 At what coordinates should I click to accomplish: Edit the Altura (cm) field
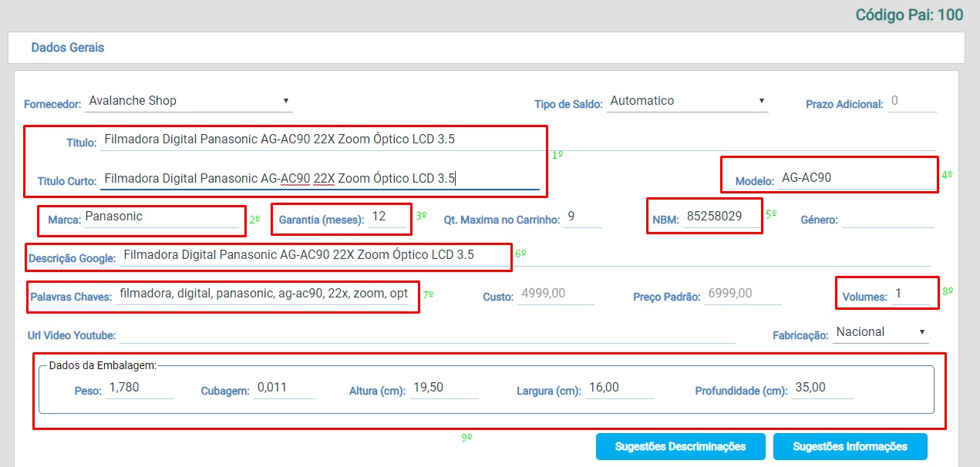point(444,388)
